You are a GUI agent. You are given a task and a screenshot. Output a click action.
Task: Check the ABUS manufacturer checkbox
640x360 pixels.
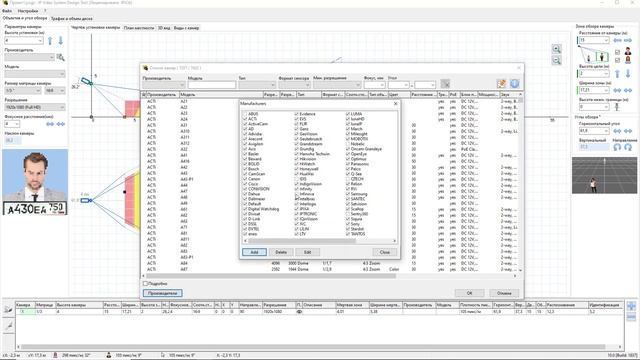[245, 114]
